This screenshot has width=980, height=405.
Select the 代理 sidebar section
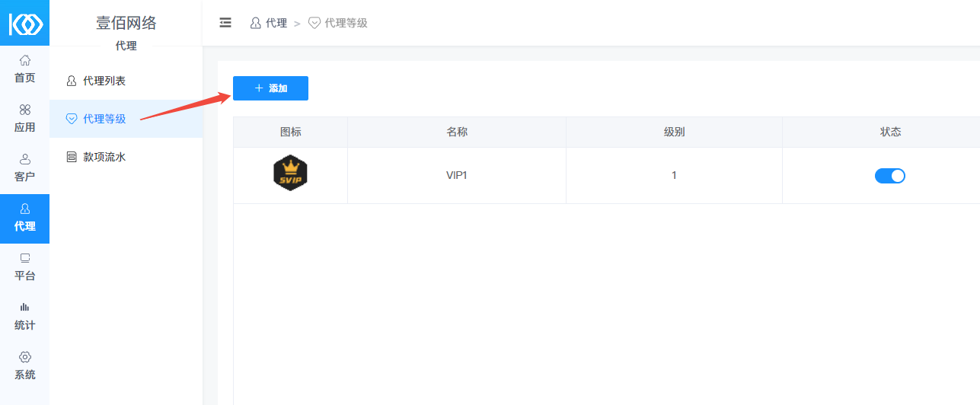[x=24, y=218]
